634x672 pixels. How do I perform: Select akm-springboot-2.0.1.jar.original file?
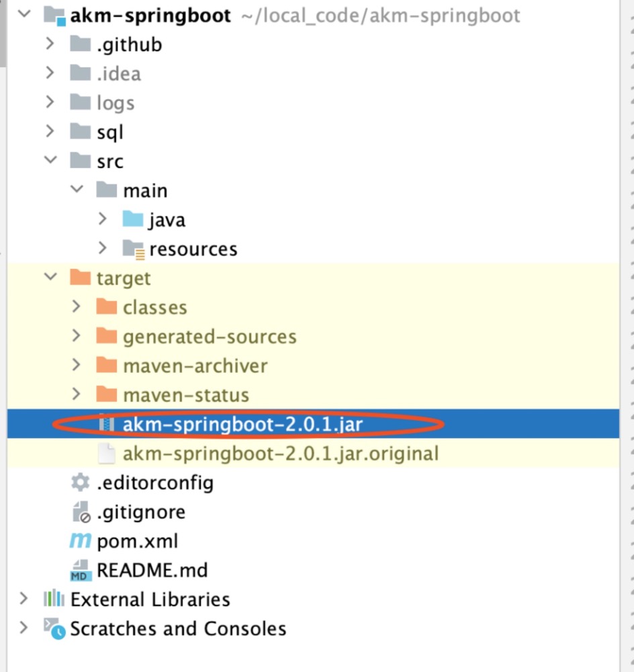click(280, 454)
